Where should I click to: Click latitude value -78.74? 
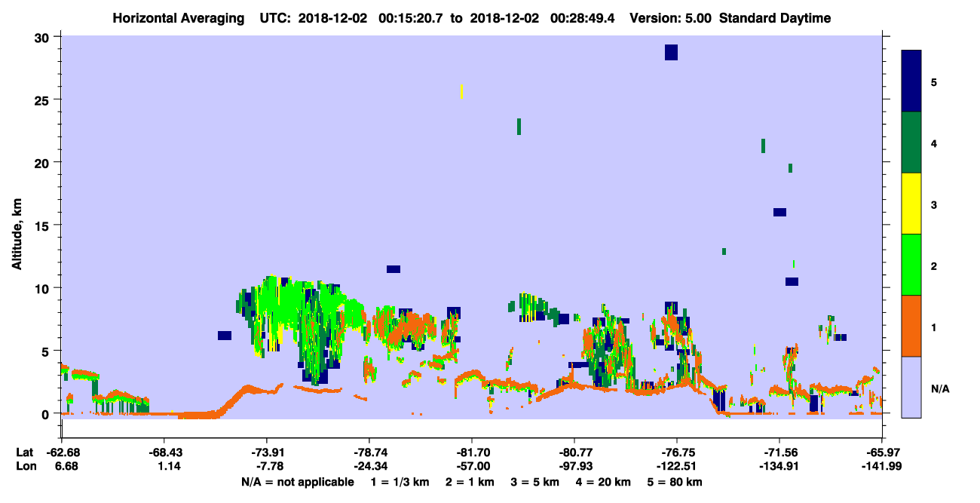tap(369, 452)
